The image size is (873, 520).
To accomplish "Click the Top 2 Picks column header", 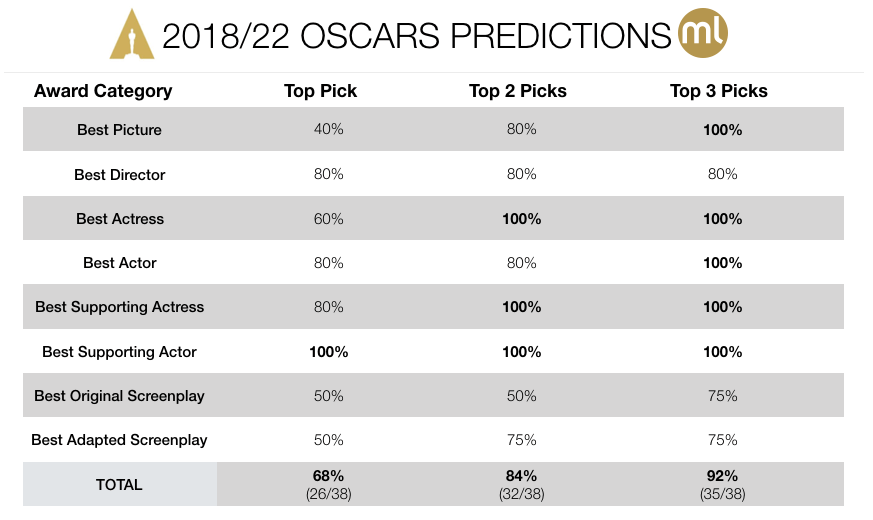I will coord(518,91).
